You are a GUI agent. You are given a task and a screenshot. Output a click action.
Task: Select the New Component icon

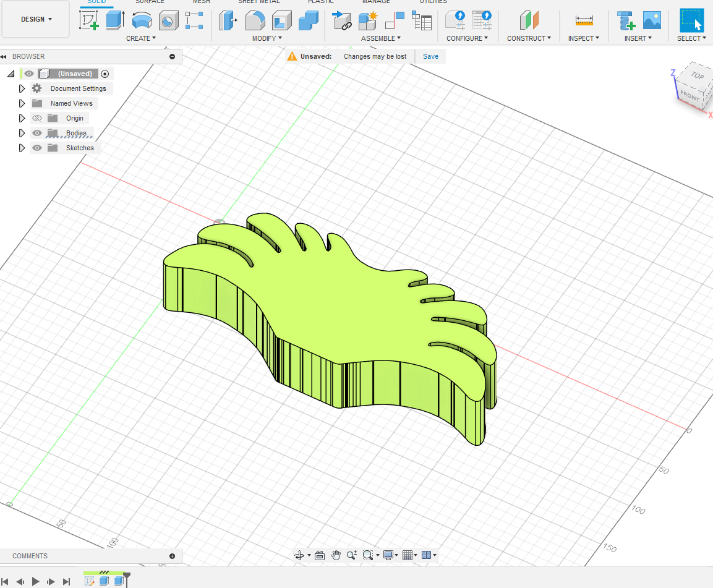(369, 20)
